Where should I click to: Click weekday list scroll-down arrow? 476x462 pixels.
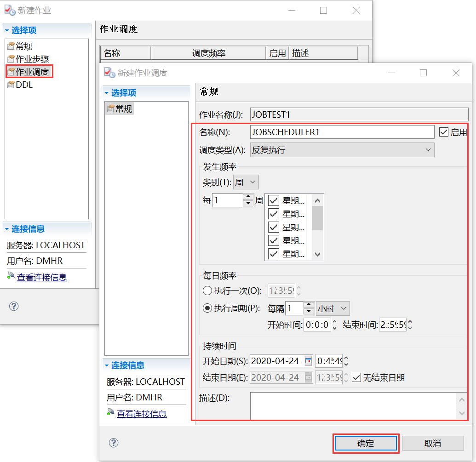pyautogui.click(x=317, y=254)
